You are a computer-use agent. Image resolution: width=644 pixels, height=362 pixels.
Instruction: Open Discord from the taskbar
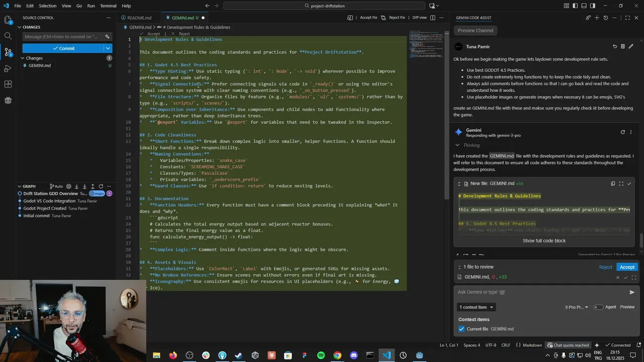click(354, 355)
